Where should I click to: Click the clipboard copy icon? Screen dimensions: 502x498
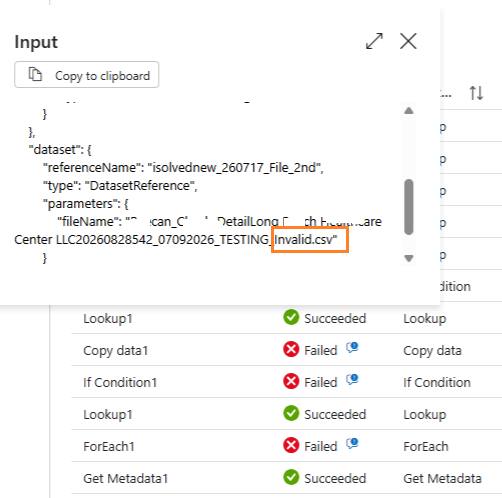[x=35, y=74]
